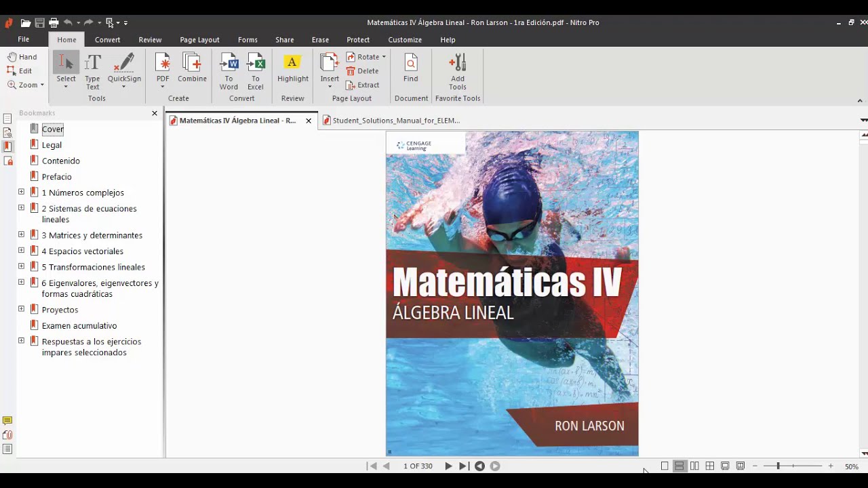Click the zoom out minus button
Screen dimensions: 868x488
tap(755, 466)
